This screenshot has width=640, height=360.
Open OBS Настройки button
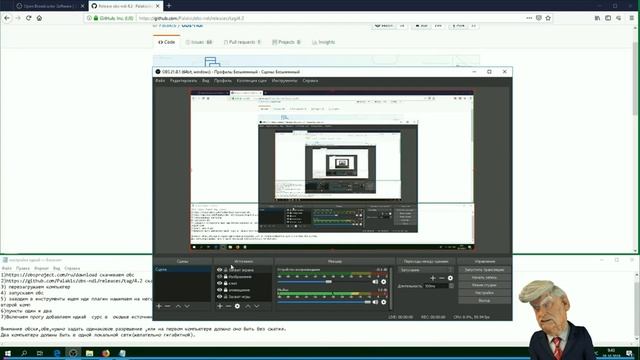pyautogui.click(x=484, y=293)
